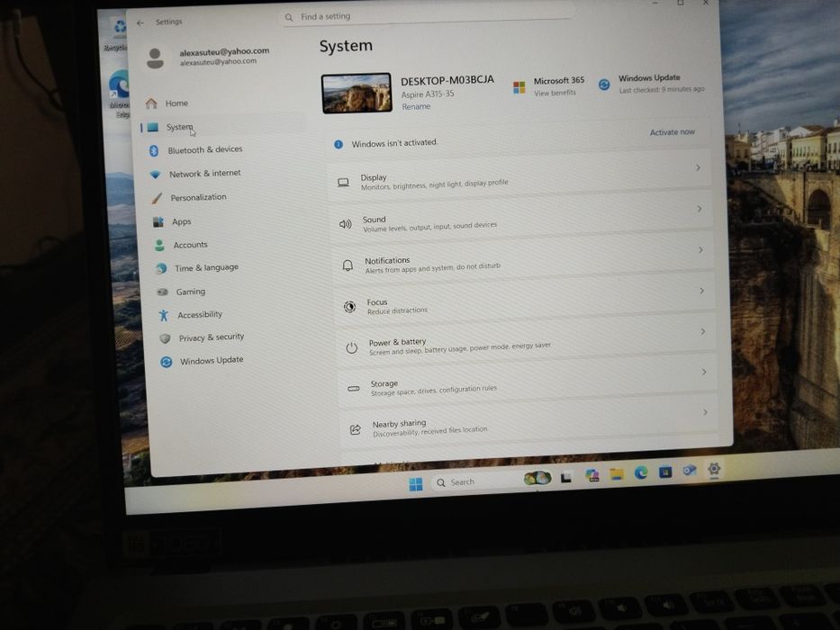Image resolution: width=840 pixels, height=630 pixels.
Task: Click the back arrow in Settings title bar
Action: point(140,23)
